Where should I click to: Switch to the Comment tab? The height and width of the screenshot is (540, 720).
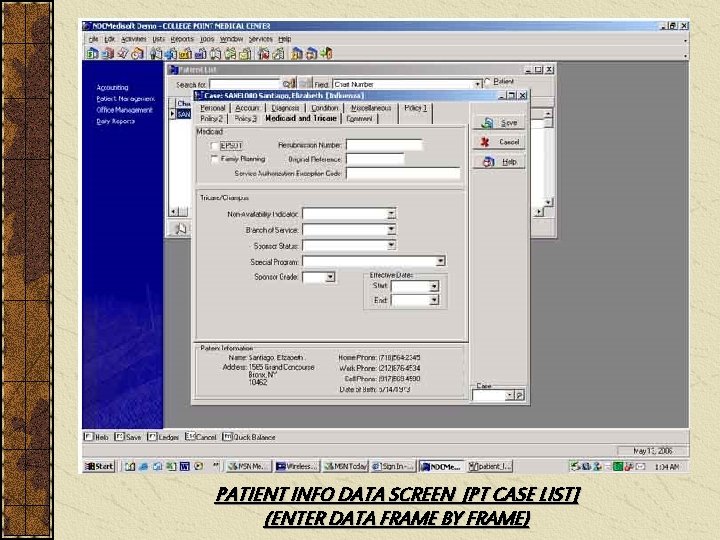(360, 118)
